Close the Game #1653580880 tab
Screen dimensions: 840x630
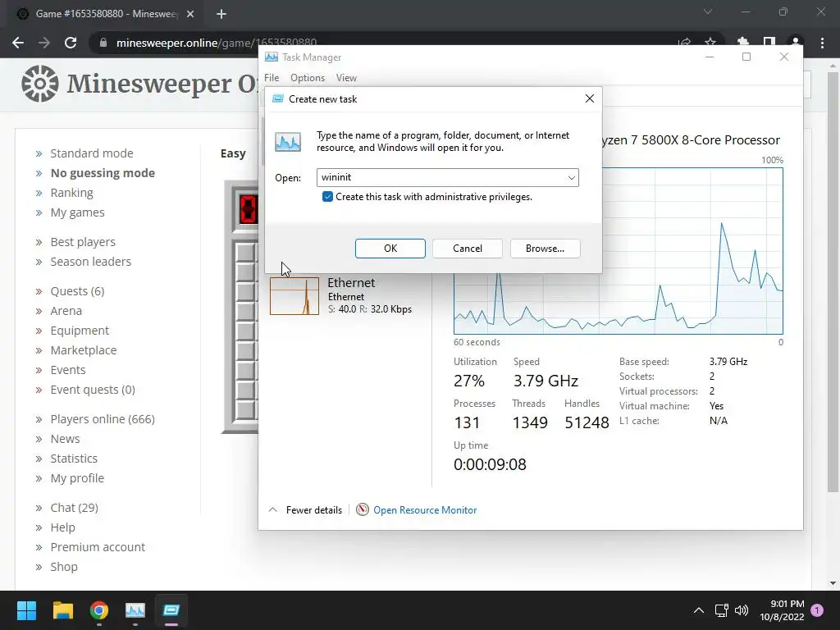pyautogui.click(x=190, y=14)
